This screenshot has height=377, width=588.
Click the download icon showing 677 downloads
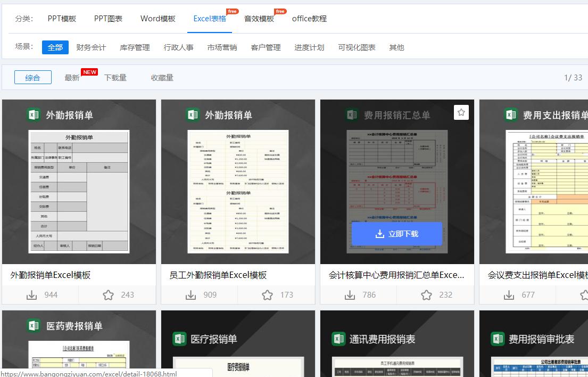pyautogui.click(x=509, y=294)
